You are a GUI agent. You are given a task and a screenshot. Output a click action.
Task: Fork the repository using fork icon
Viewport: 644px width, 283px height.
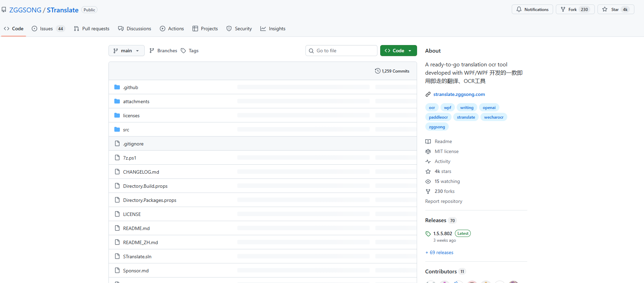pos(563,10)
